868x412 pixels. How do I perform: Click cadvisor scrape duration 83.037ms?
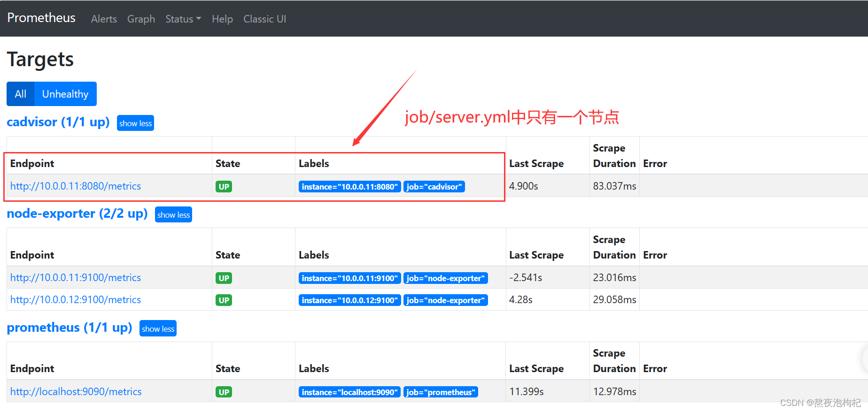click(614, 186)
